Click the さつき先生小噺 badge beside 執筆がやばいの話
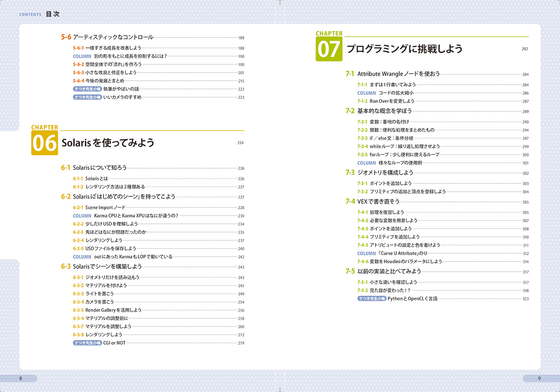 tap(87, 89)
